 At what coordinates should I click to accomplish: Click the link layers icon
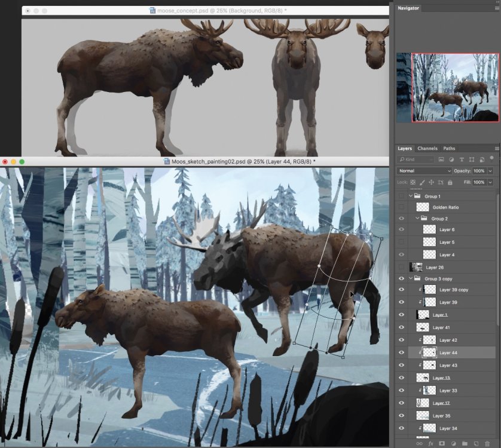pos(419,444)
